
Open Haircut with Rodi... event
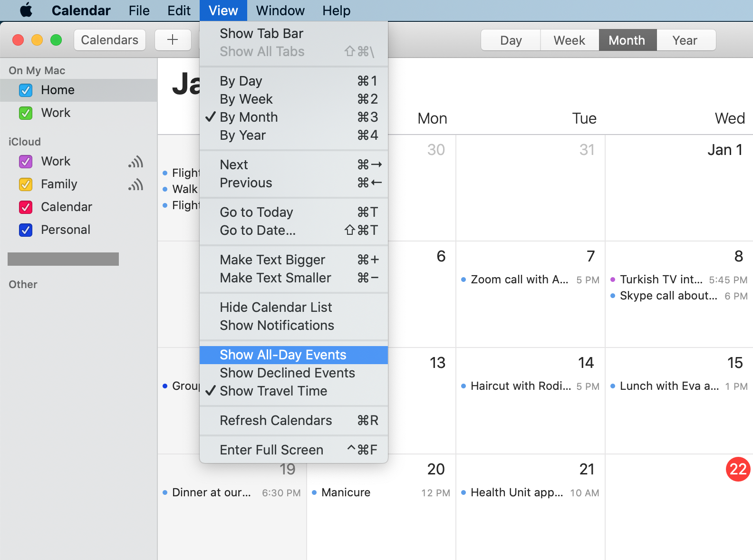pos(530,386)
